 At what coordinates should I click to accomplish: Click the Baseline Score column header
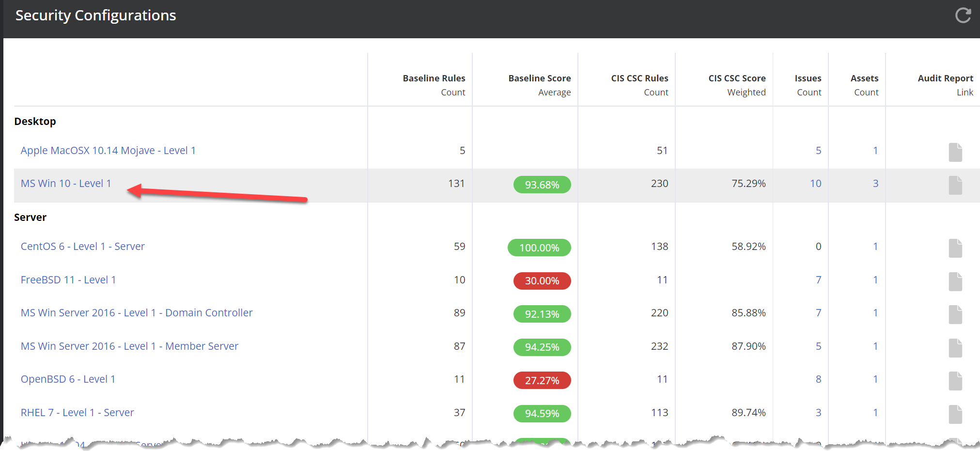pyautogui.click(x=539, y=78)
